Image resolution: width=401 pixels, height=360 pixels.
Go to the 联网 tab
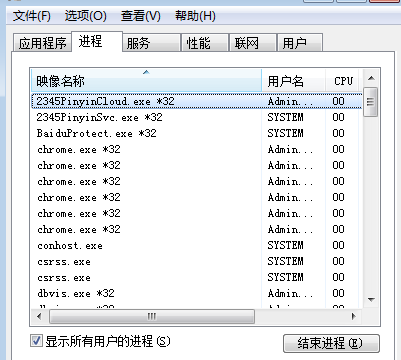pos(253,43)
